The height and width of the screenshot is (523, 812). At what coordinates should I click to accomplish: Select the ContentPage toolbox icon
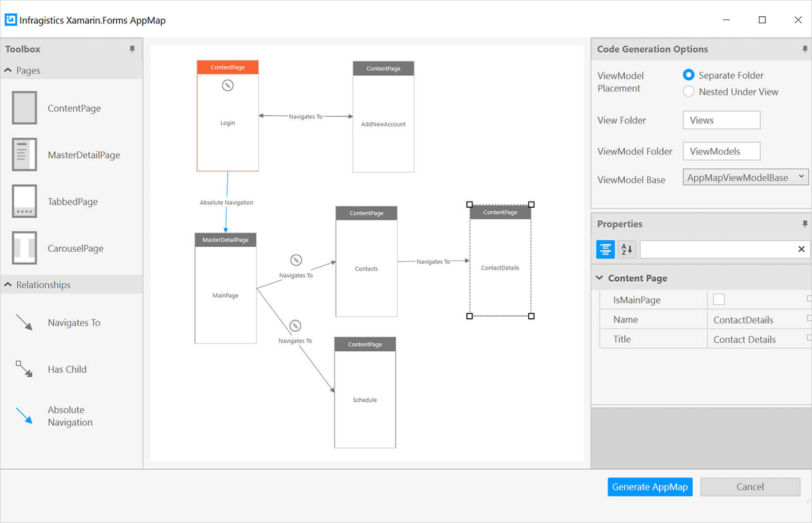[x=24, y=108]
